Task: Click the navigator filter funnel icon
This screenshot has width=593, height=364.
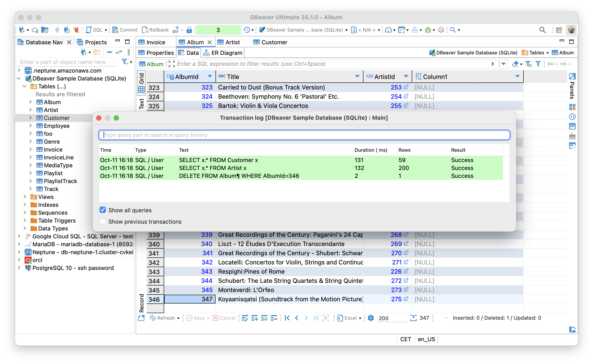Action: (x=125, y=62)
